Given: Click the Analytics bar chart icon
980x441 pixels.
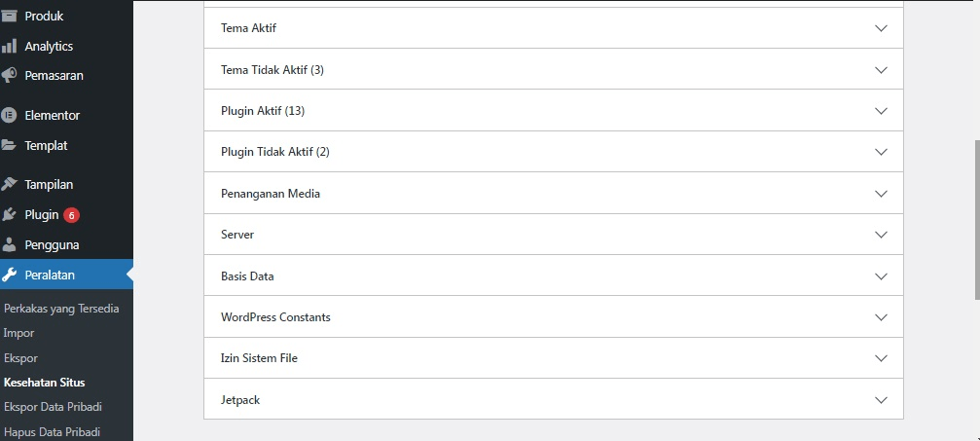Looking at the screenshot, I should click(10, 46).
